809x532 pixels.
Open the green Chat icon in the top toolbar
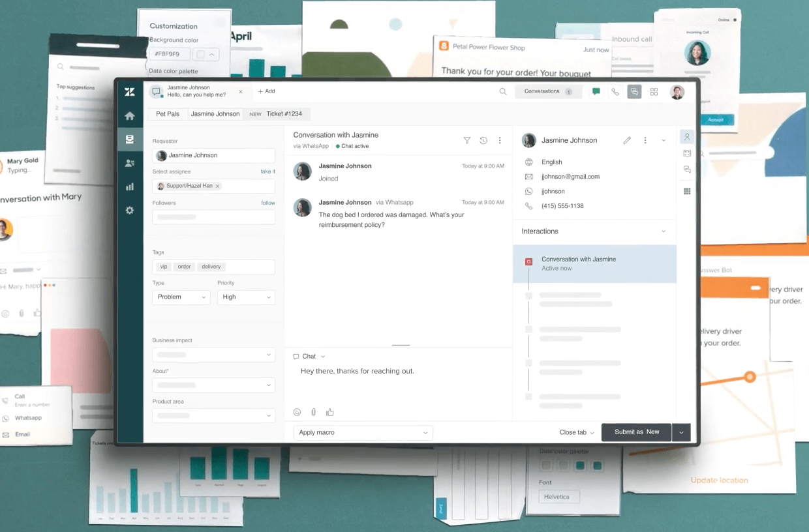click(596, 91)
